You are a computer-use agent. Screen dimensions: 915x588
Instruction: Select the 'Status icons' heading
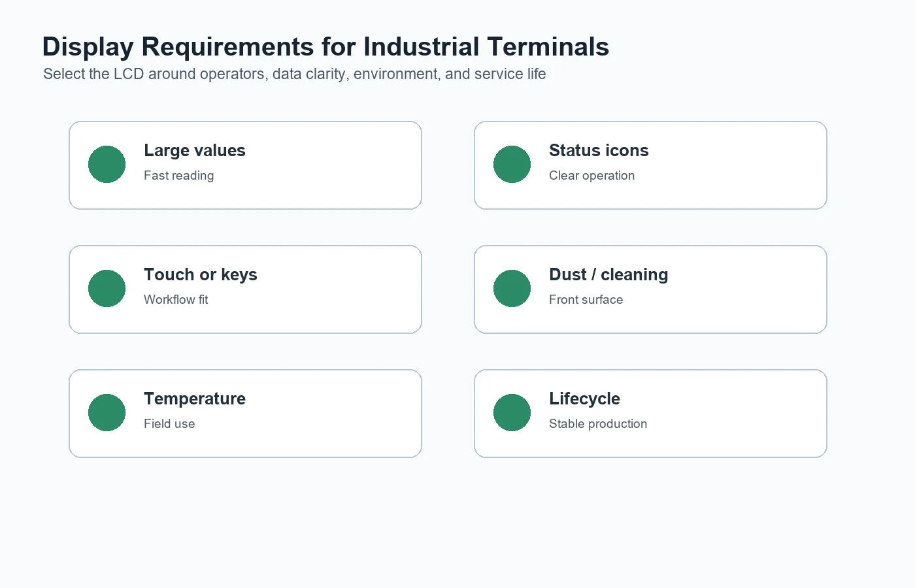pyautogui.click(x=599, y=150)
